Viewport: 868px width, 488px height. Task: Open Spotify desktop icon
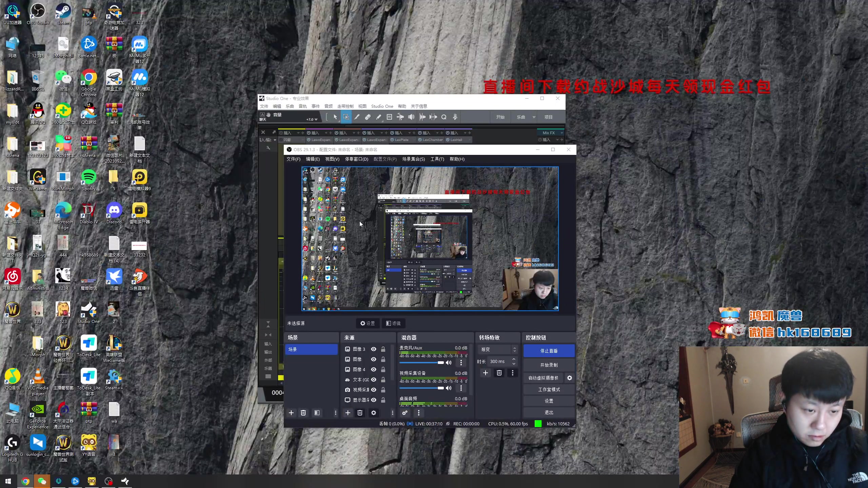coord(89,180)
